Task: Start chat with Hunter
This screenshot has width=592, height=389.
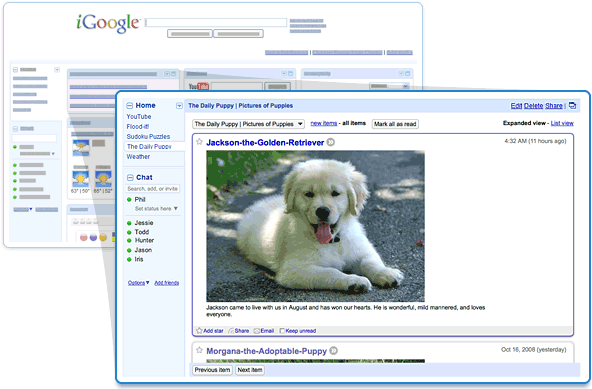Action: point(144,240)
